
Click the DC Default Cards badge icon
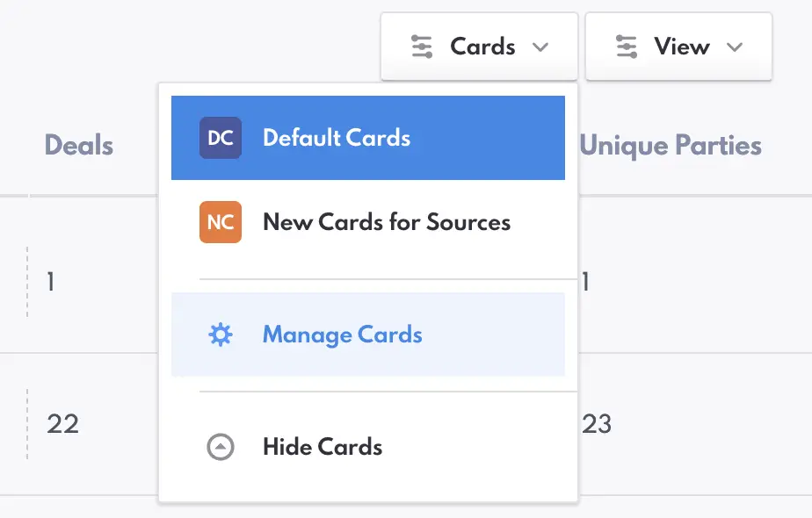click(220, 138)
